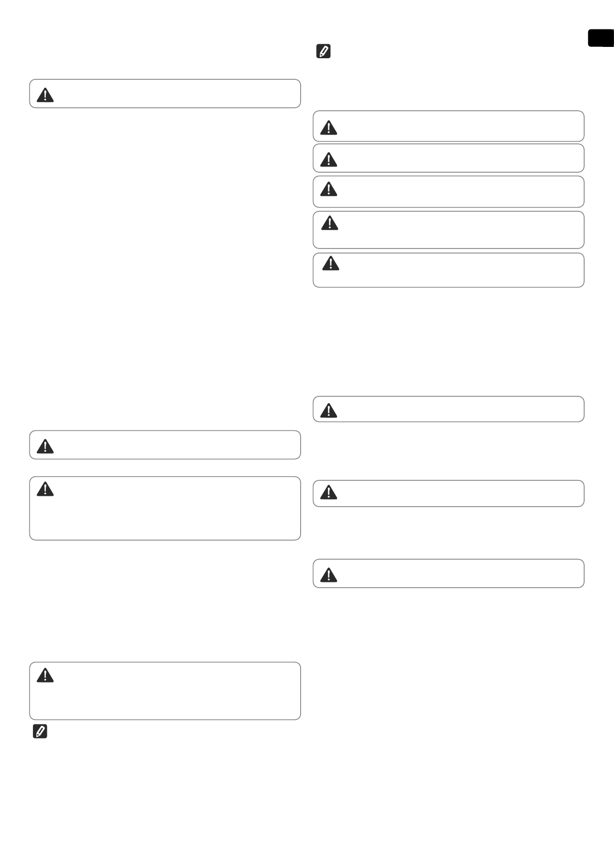The width and height of the screenshot is (614, 868).
Task: Click the black tab at the page's top-right corner
Action: point(601,39)
